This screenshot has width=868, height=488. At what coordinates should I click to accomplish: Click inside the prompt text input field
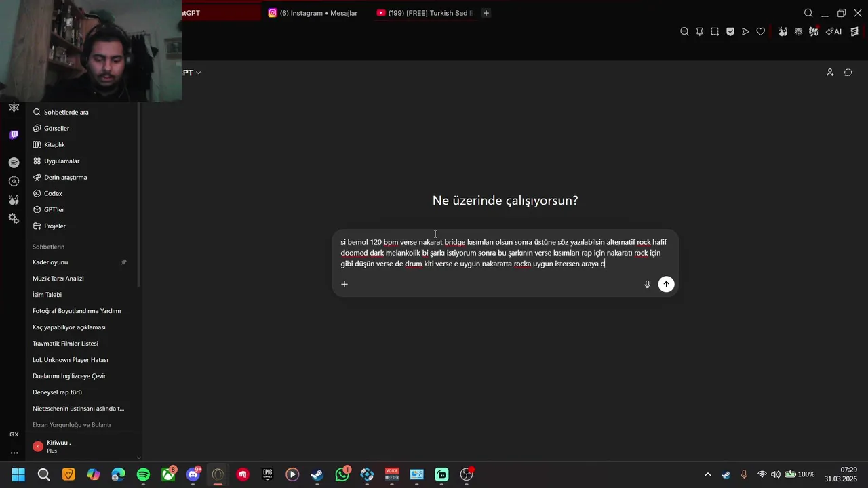coord(504,253)
